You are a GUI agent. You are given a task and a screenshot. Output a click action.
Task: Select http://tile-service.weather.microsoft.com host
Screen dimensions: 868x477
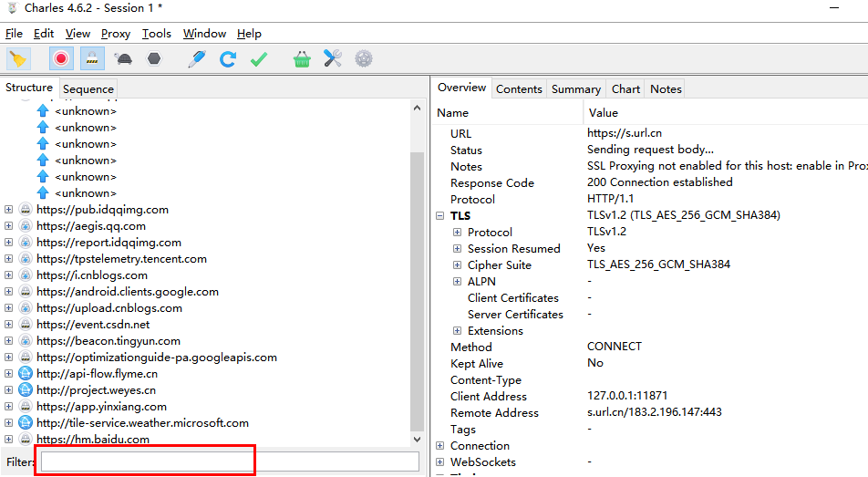point(143,422)
